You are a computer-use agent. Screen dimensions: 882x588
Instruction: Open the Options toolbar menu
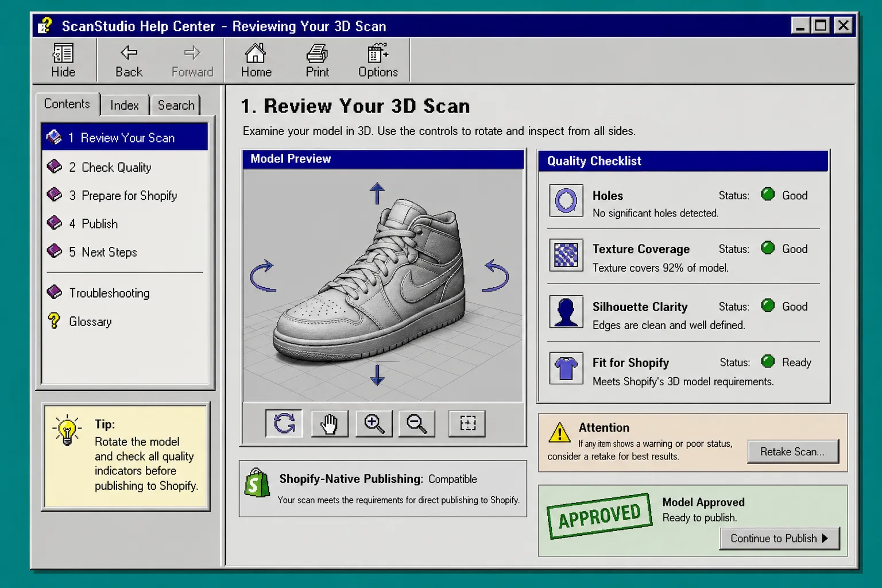pyautogui.click(x=378, y=60)
